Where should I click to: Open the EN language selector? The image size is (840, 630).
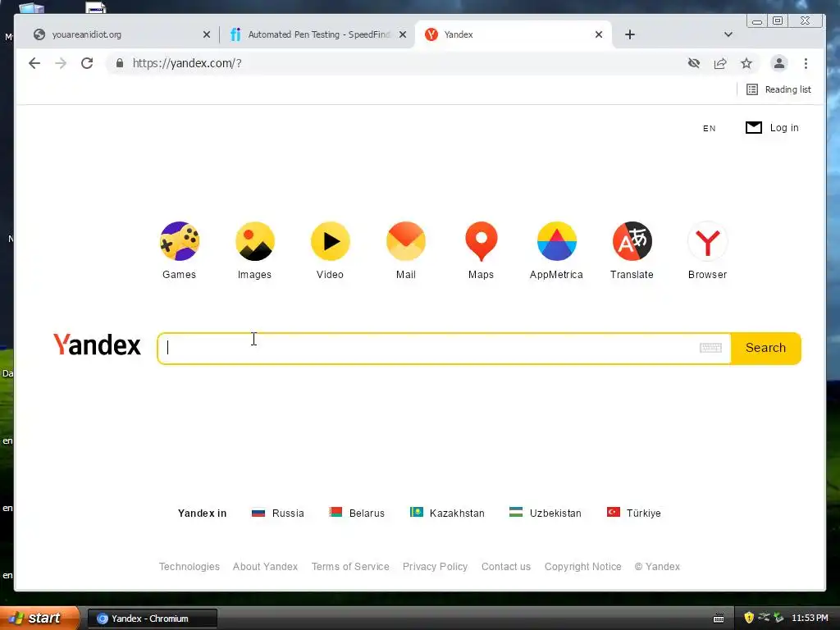pyautogui.click(x=710, y=129)
